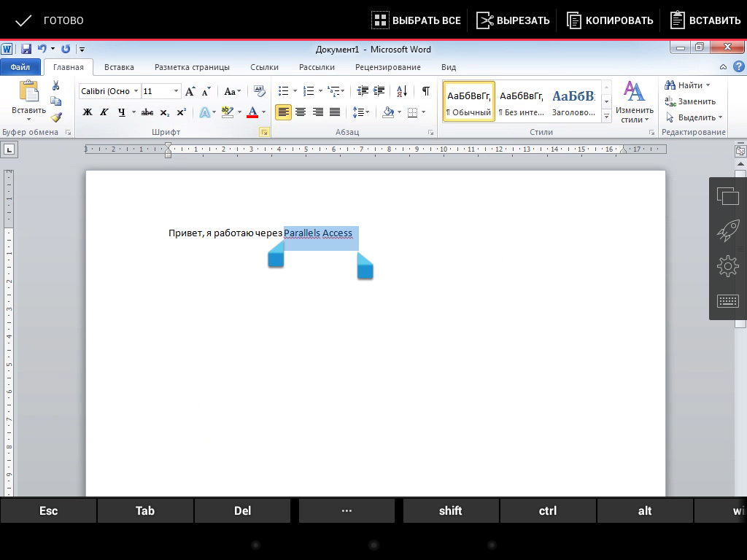Switch to the Вставка tab
Screen dimensions: 747x560
(119, 67)
